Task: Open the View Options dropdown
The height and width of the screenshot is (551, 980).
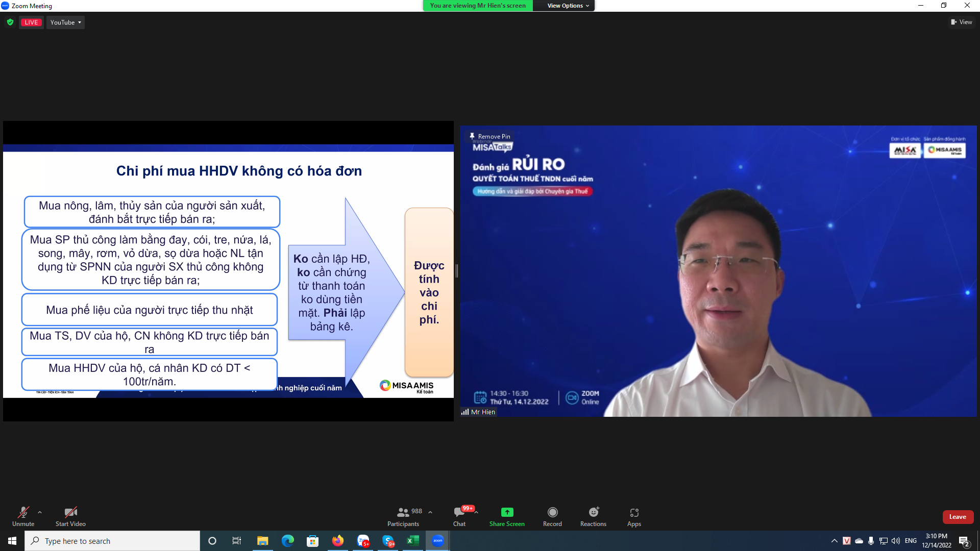Action: coord(568,6)
